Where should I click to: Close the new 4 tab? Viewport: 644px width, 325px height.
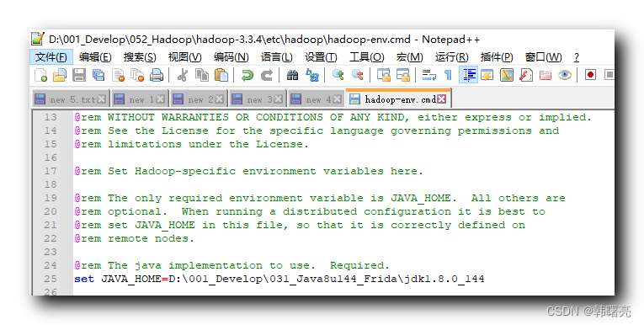[x=338, y=99]
